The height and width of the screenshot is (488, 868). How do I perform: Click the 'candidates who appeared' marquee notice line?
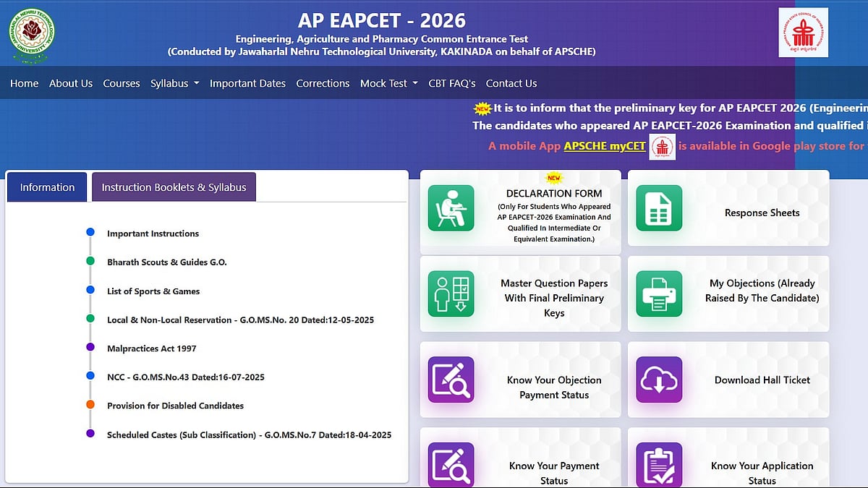(670, 126)
